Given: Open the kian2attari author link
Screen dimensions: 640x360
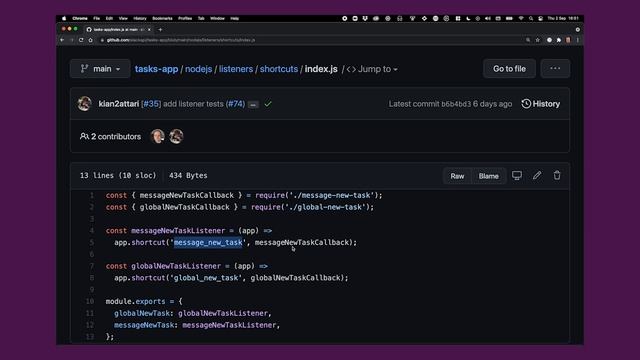Looking at the screenshot, I should pos(119,104).
